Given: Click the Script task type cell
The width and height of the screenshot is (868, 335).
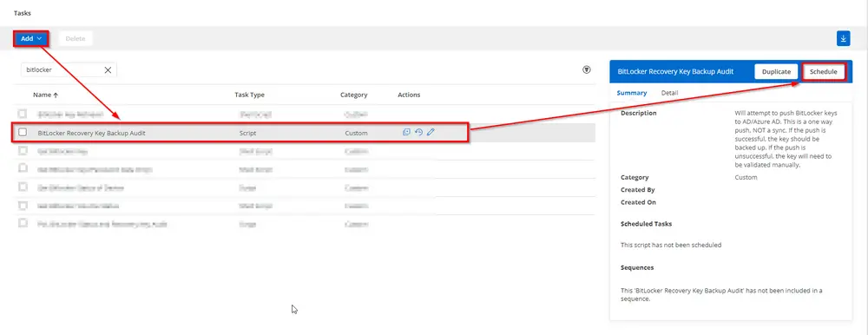Looking at the screenshot, I should coord(248,133).
